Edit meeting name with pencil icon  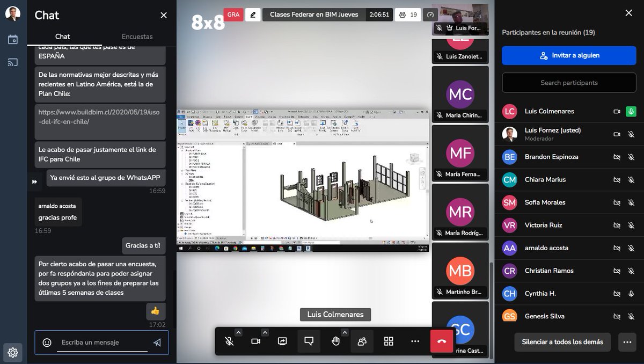(253, 14)
